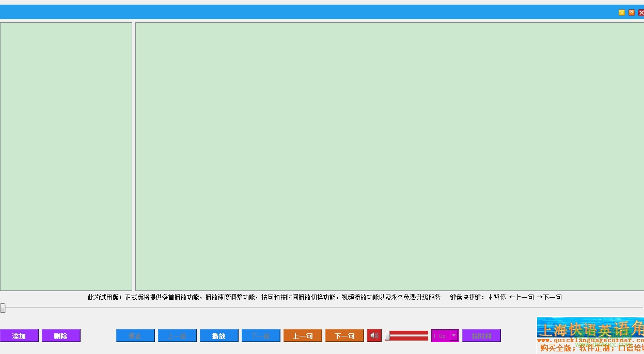Maximize the window with orange button
644x354 pixels.
pos(632,12)
